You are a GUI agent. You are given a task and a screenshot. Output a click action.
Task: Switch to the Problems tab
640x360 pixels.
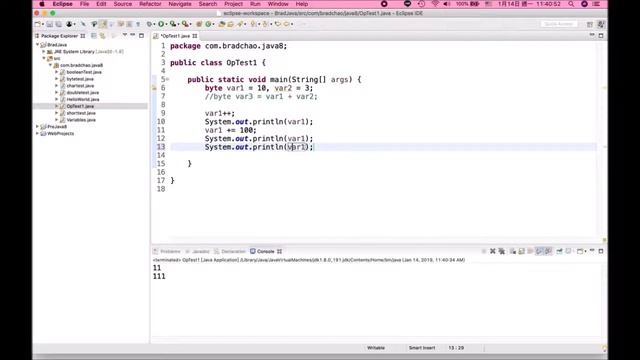click(167, 251)
